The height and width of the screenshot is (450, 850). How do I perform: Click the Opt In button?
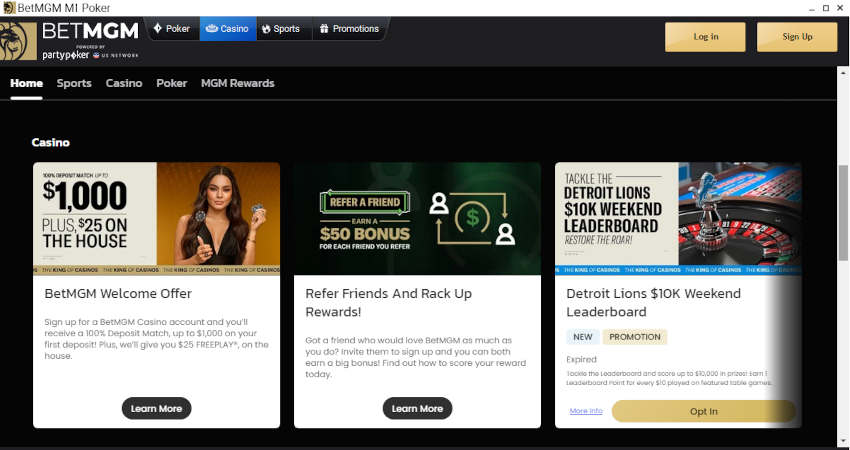[704, 412]
